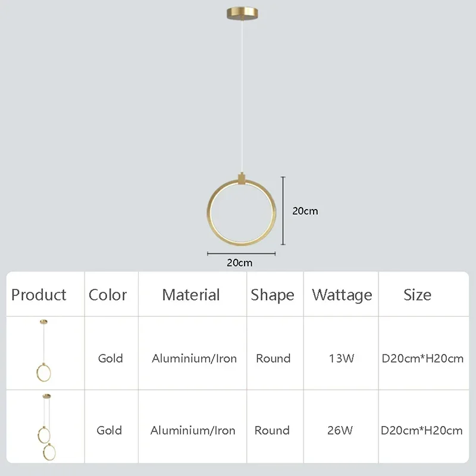Viewport: 476px width, 476px height.
Task: Click the Shape column header
Action: tap(273, 295)
